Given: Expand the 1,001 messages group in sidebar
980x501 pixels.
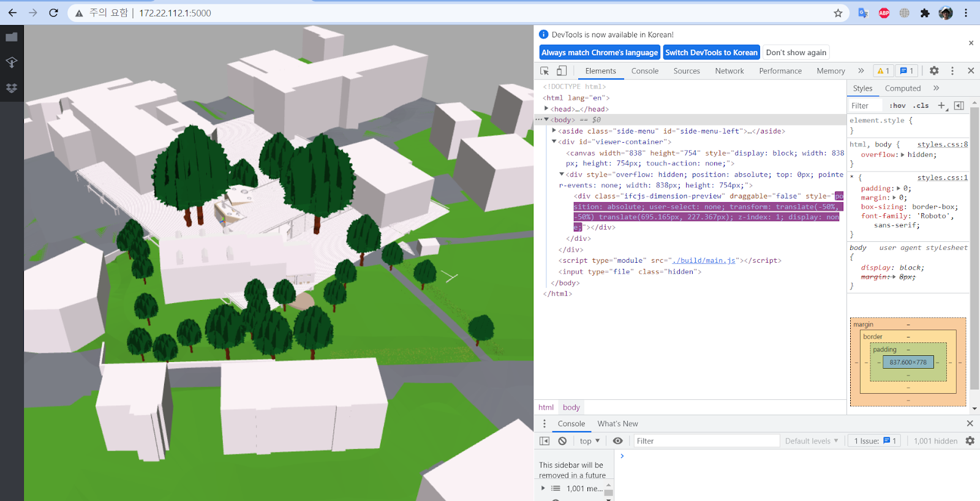Looking at the screenshot, I should click(543, 488).
